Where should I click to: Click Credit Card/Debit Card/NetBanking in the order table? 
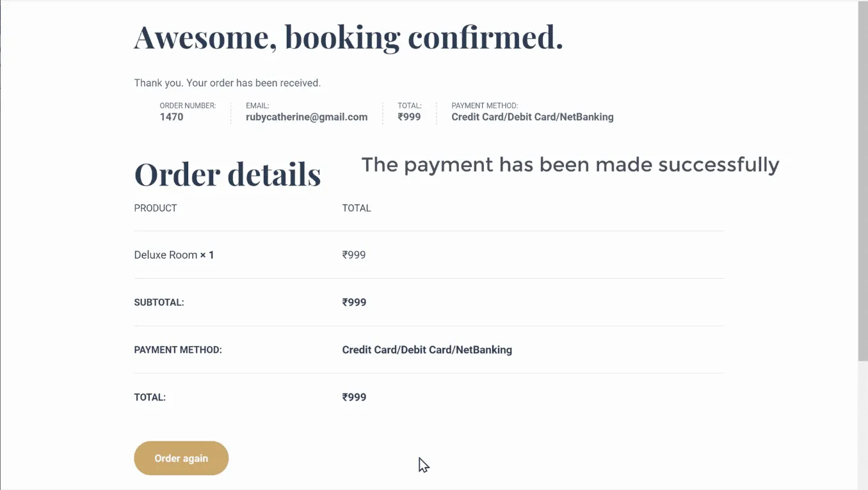[427, 350]
